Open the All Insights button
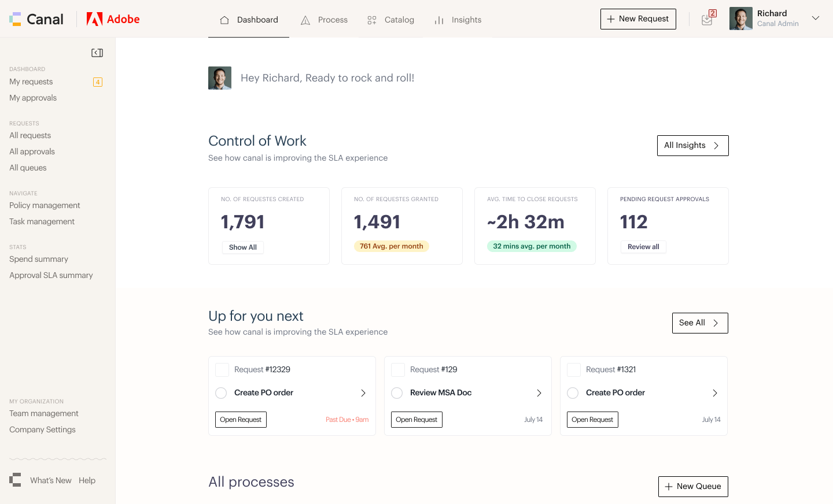This screenshot has width=833, height=504. point(693,146)
